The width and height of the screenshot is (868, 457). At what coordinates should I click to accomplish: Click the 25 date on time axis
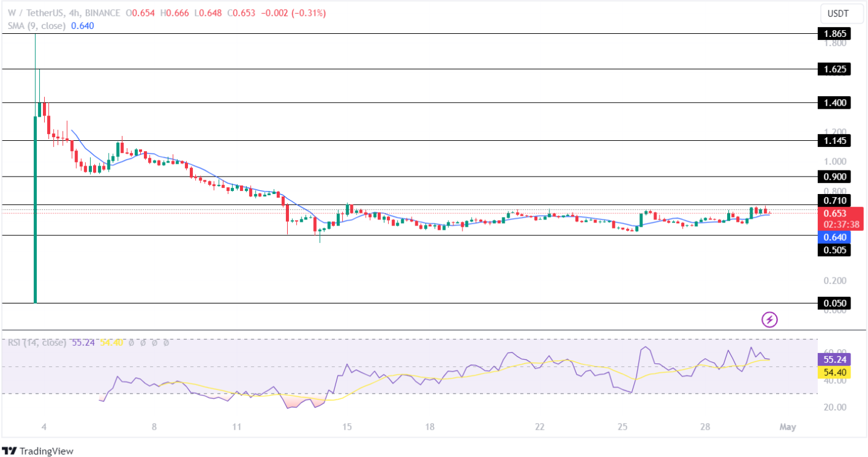(622, 427)
